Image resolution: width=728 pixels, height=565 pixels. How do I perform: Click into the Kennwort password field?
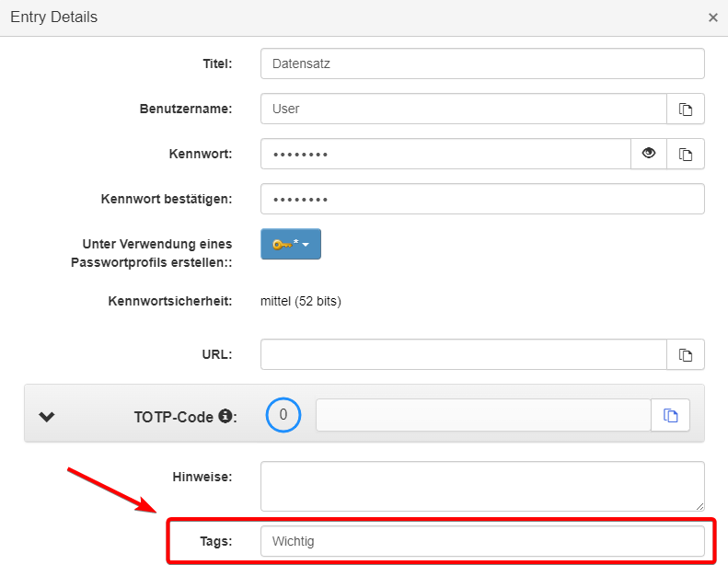[445, 154]
